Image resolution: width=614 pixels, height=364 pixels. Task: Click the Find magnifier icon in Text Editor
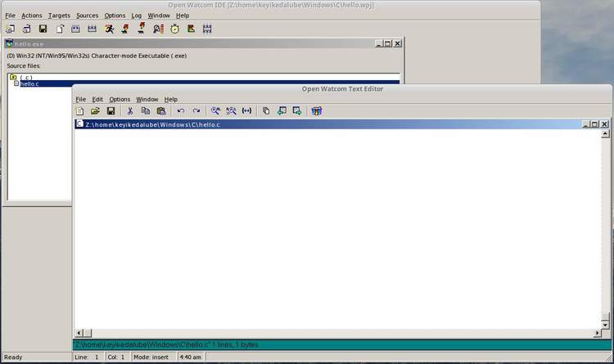(215, 111)
